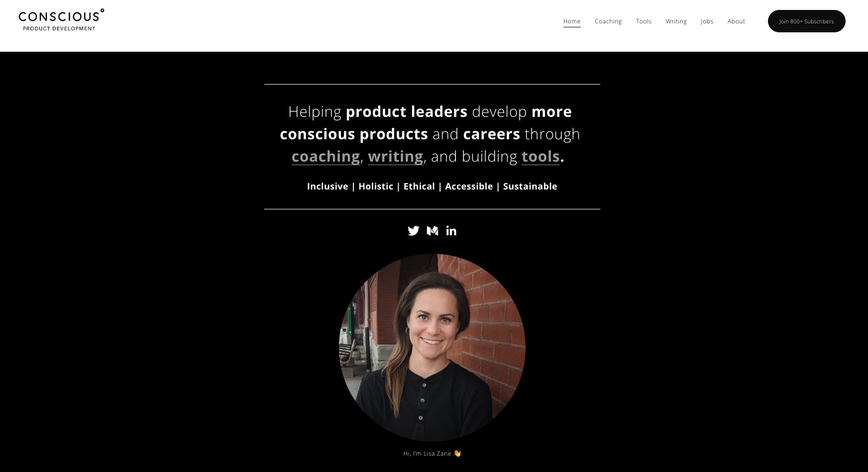Open the LinkedIn profile icon
Image resolution: width=868 pixels, height=472 pixels.
(x=451, y=231)
